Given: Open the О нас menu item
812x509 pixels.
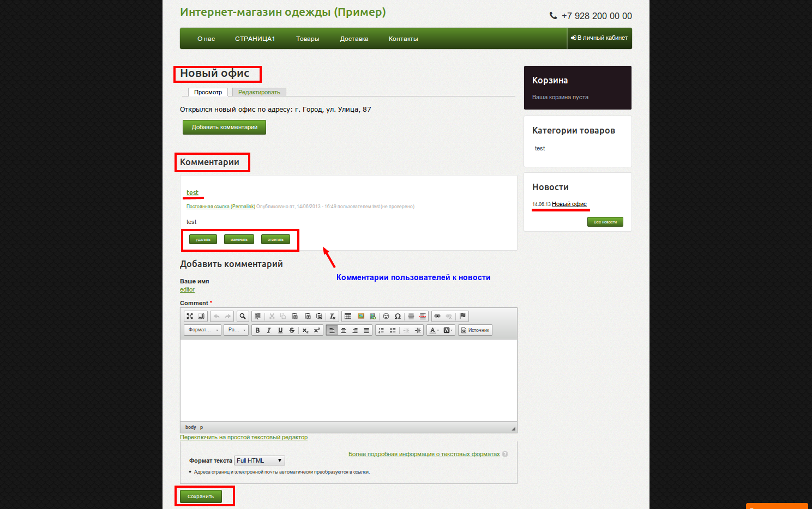Looking at the screenshot, I should [206, 39].
